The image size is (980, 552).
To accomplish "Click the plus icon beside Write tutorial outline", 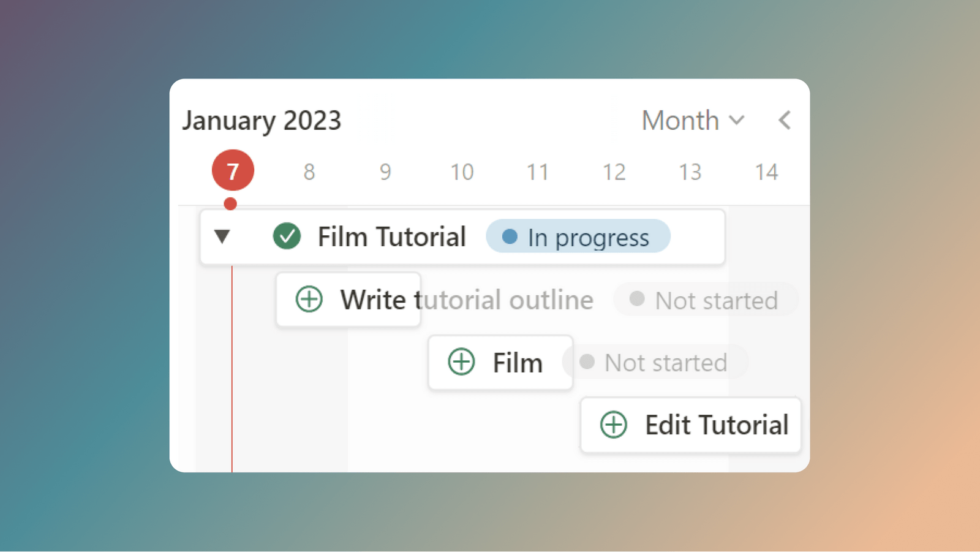I will [309, 300].
